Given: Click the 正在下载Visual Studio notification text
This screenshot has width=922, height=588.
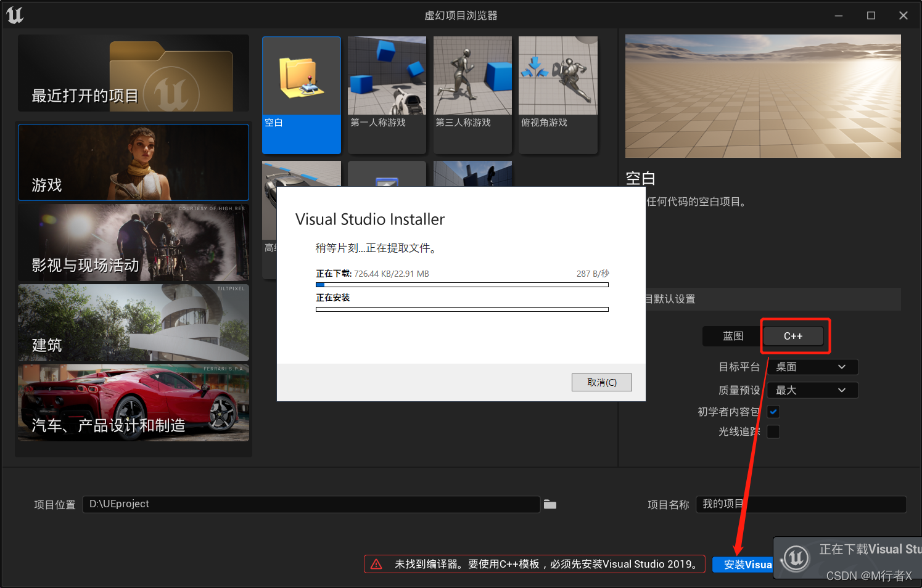Looking at the screenshot, I should [x=870, y=549].
